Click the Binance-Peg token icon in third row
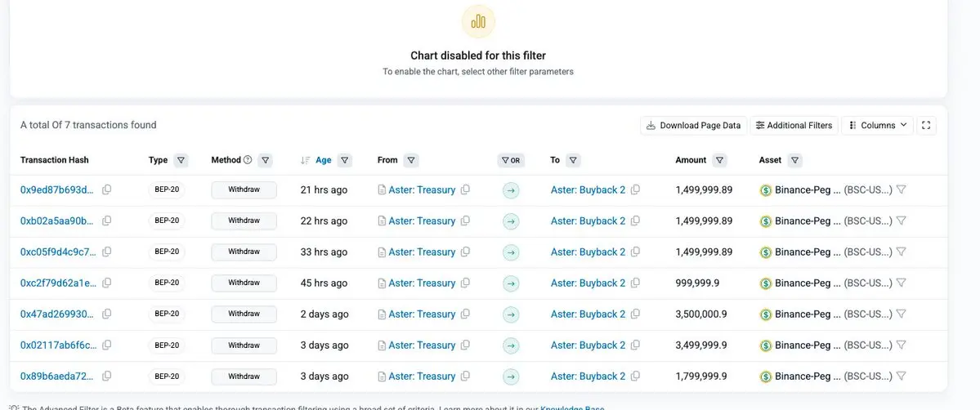 (x=766, y=252)
